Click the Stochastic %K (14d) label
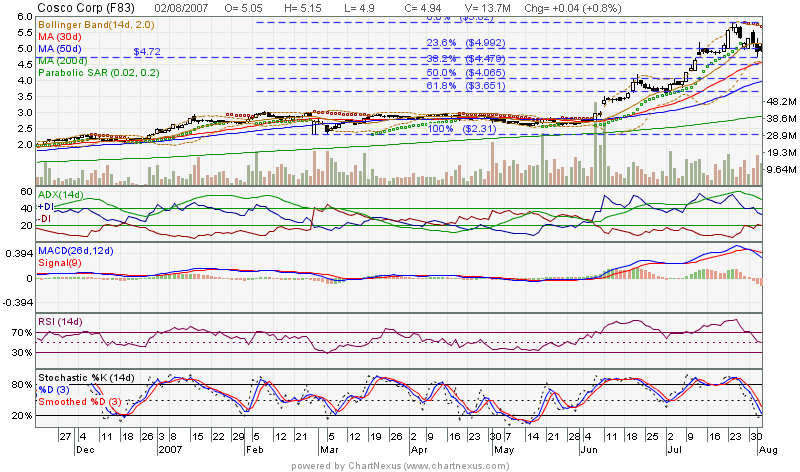Image resolution: width=800 pixels, height=472 pixels. point(87,378)
